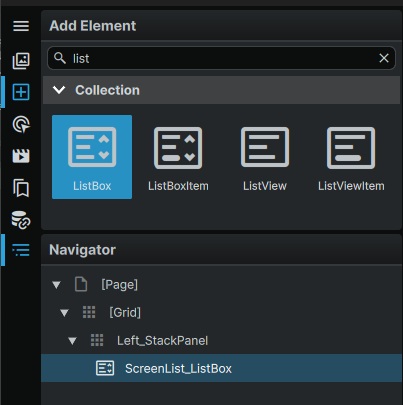The width and height of the screenshot is (403, 405).
Task: Clear the search field with X
Action: tap(384, 58)
